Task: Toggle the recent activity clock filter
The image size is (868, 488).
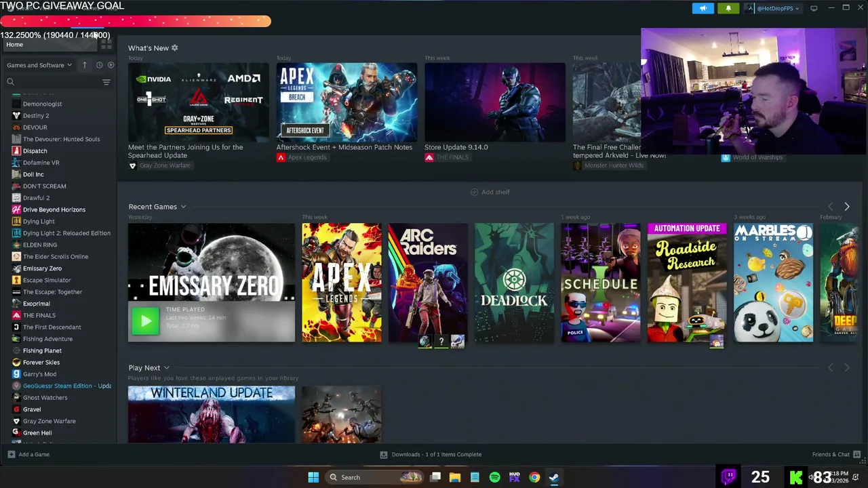Action: (99, 65)
